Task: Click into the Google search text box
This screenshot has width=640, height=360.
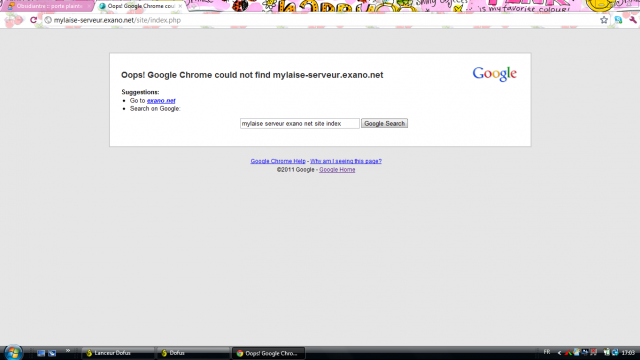Action: [300, 123]
